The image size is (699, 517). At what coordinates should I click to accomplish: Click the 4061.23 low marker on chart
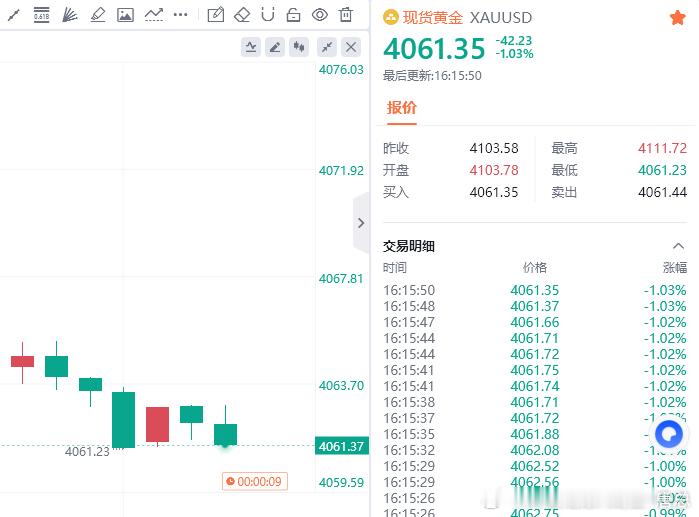click(x=87, y=451)
